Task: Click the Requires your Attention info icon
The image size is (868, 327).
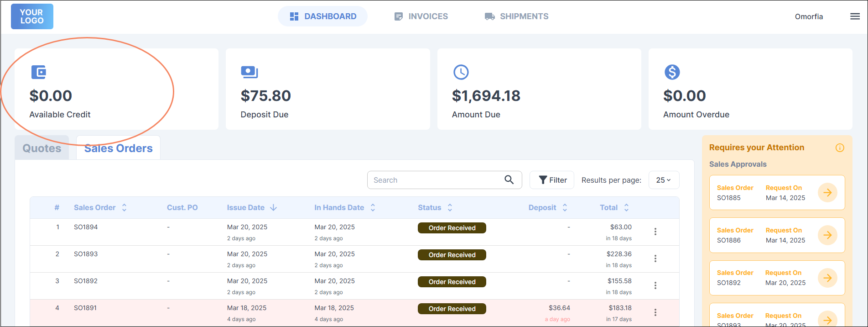Action: point(840,148)
